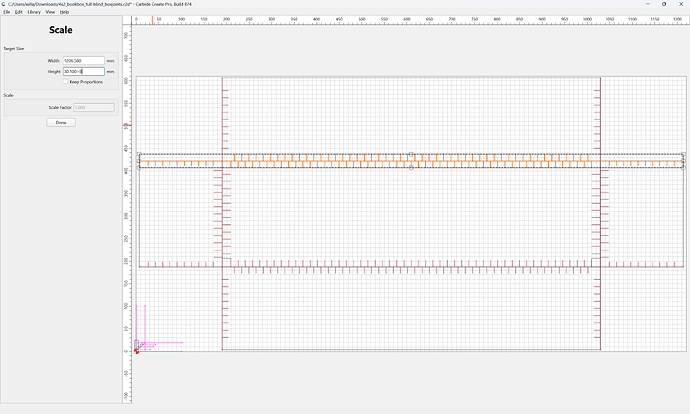This screenshot has height=414, width=690.
Task: Click the 'Scale' panel heading
Action: point(61,30)
